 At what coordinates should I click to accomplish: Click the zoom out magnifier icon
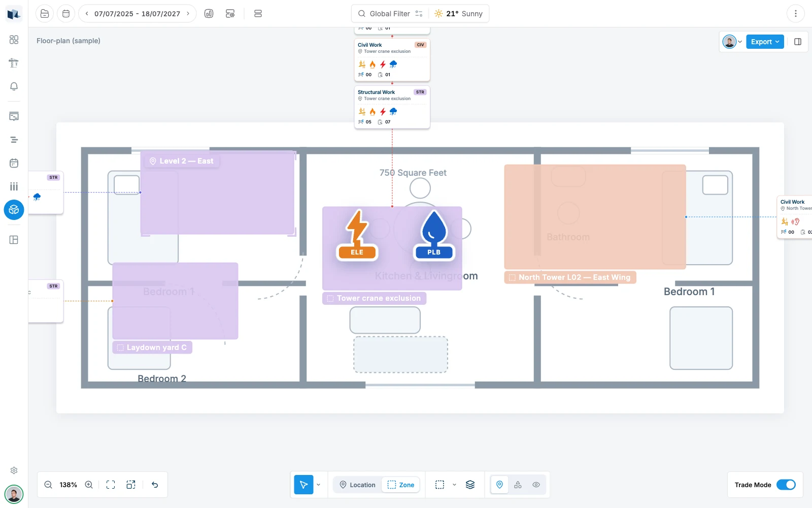click(x=48, y=485)
